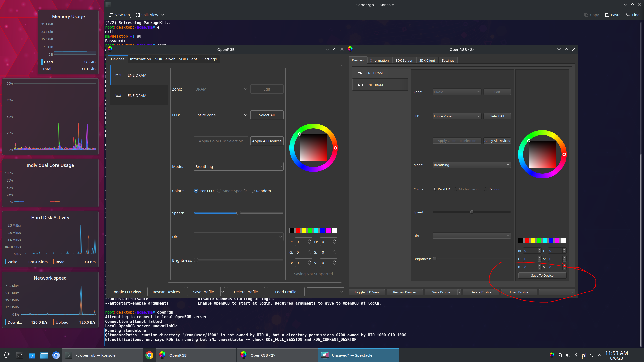Click the OpenRGB tray icon
The height and width of the screenshot is (362, 644).
[x=552, y=355]
